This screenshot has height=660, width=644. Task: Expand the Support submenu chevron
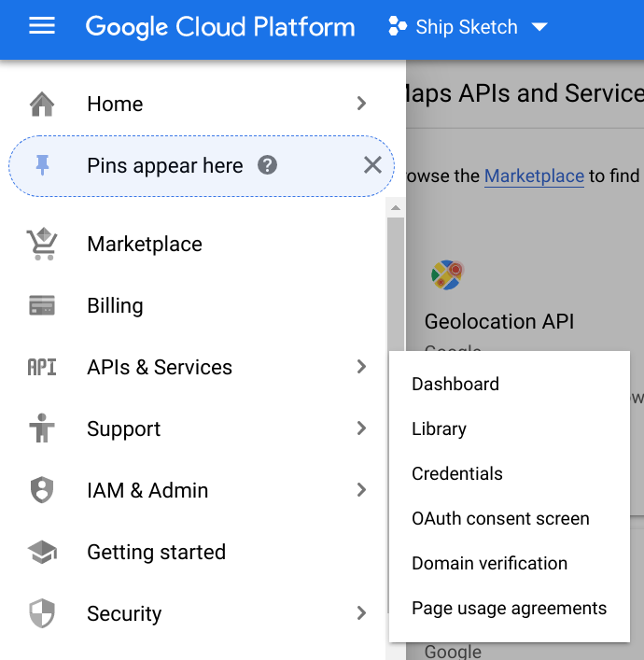[361, 428]
